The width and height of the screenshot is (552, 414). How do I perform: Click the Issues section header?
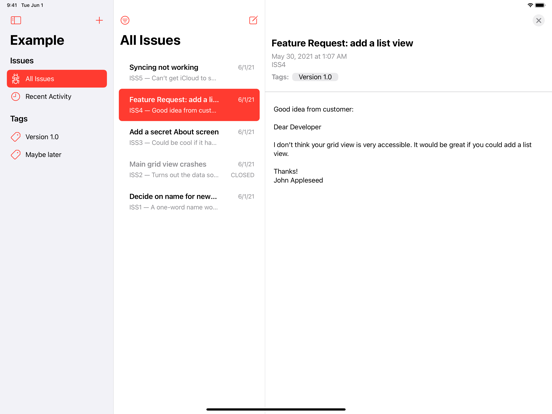coord(22,61)
